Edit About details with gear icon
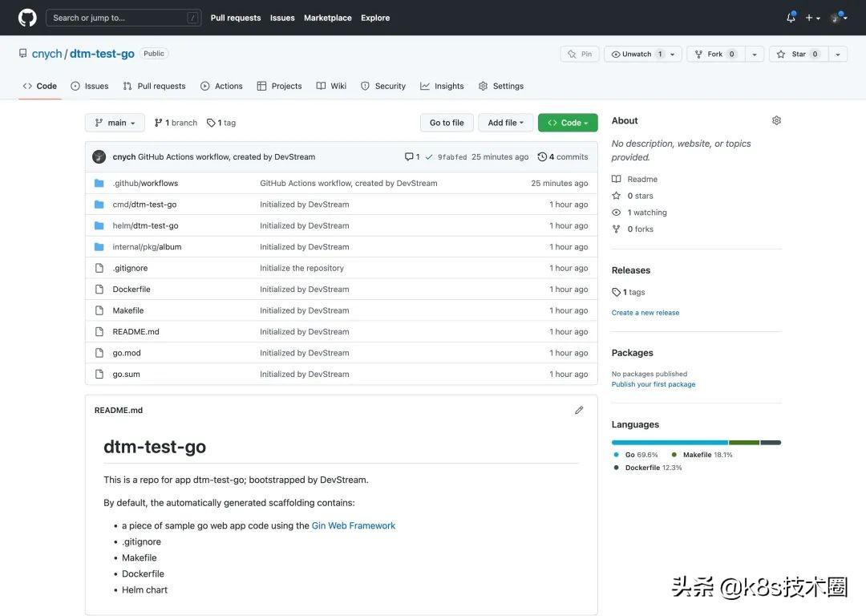This screenshot has height=616, width=866. pos(776,120)
